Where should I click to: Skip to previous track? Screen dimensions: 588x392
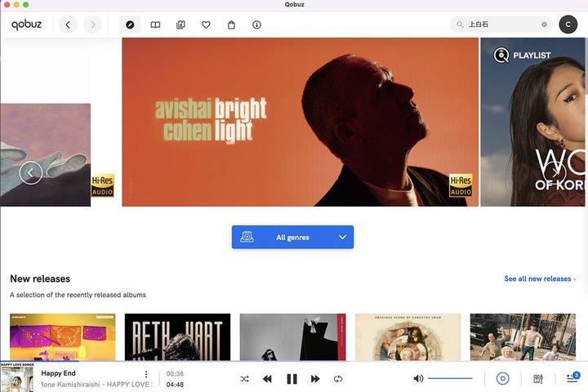click(267, 379)
